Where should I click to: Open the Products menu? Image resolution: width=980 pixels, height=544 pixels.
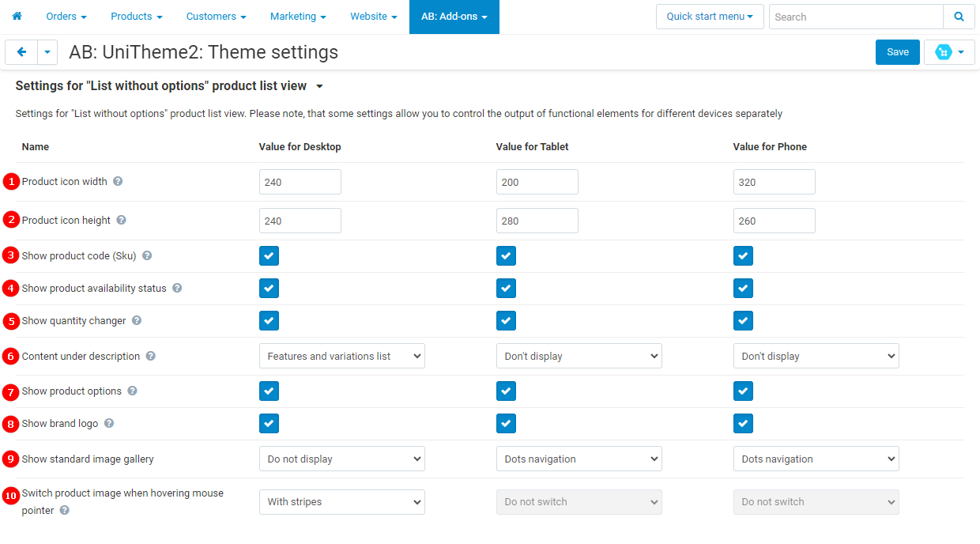click(x=136, y=17)
